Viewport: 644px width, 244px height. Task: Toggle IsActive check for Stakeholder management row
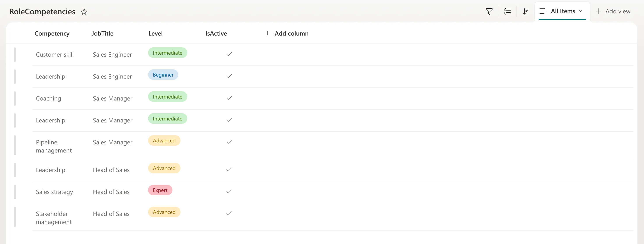[229, 213]
